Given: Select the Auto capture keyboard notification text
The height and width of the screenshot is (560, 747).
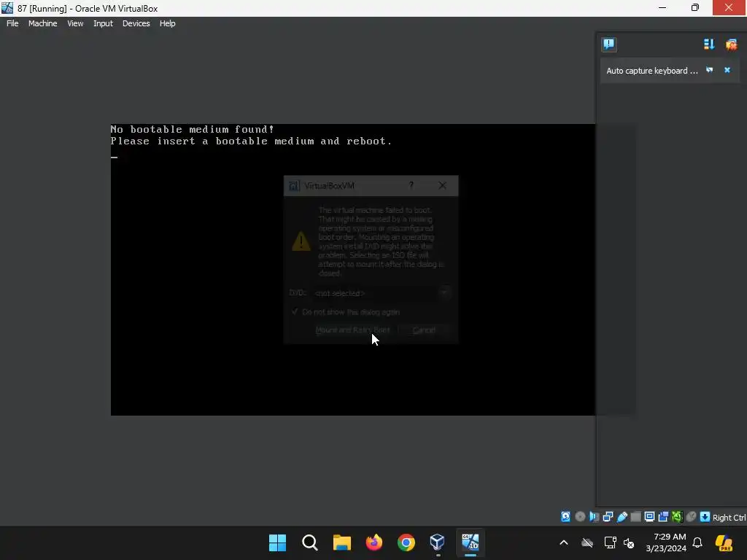Looking at the screenshot, I should [651, 71].
